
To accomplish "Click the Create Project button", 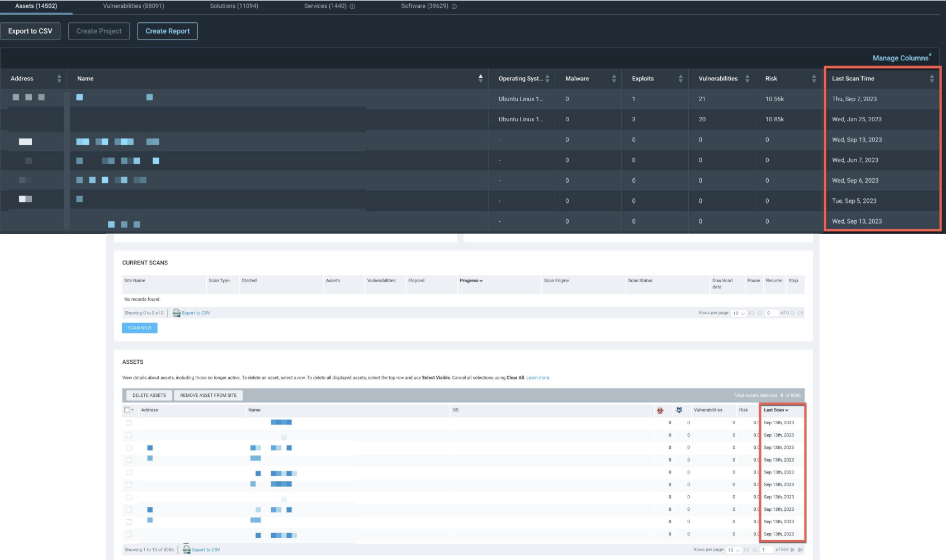I will click(x=99, y=31).
